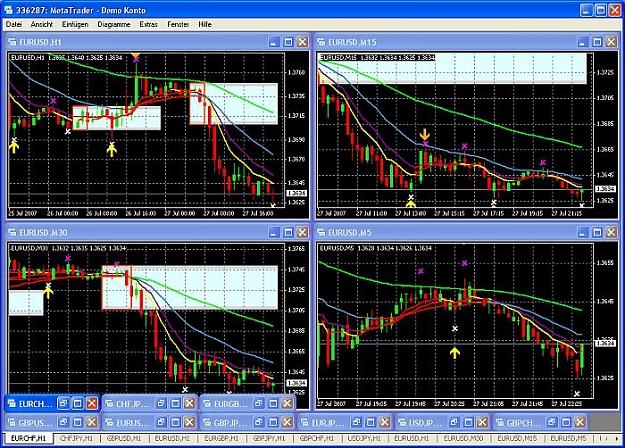Switch to the EURUSD,M15 bottom tab

517,438
